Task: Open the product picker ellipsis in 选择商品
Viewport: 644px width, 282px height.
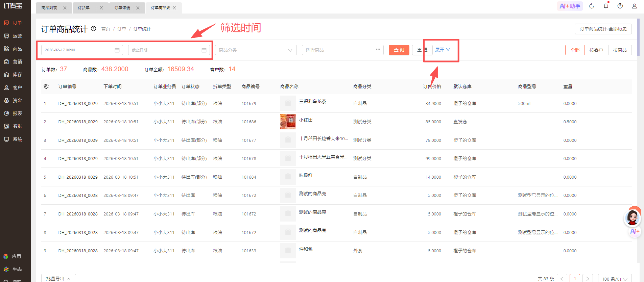Action: click(x=378, y=49)
